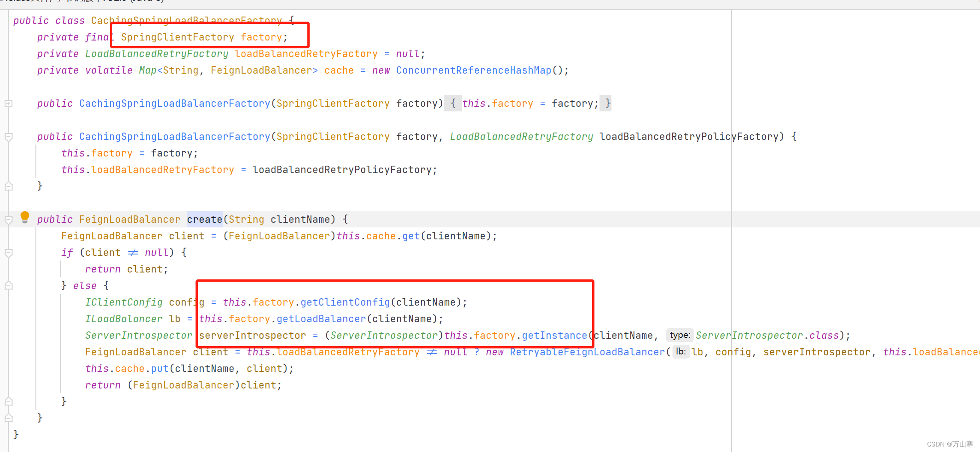Click 'loadBalancedRetryPolicyFactory' parameter in constructor signature
This screenshot has width=980, height=452.
(689, 137)
